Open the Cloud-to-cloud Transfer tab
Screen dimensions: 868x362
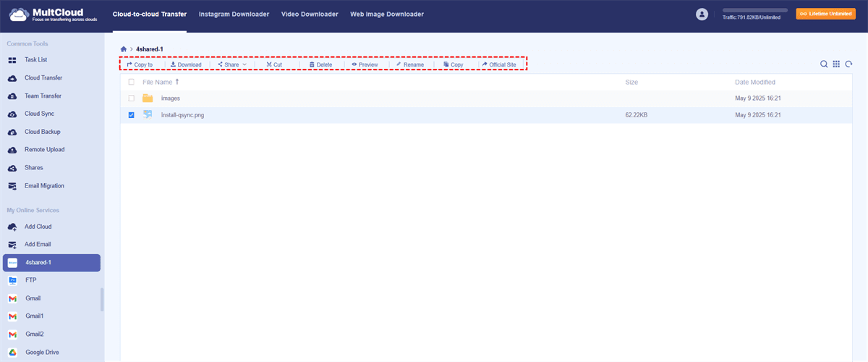click(150, 14)
